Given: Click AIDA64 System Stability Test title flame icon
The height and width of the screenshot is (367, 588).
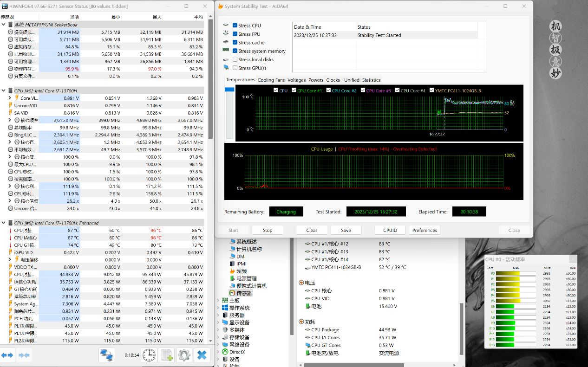Looking at the screenshot, I should pyautogui.click(x=220, y=6).
